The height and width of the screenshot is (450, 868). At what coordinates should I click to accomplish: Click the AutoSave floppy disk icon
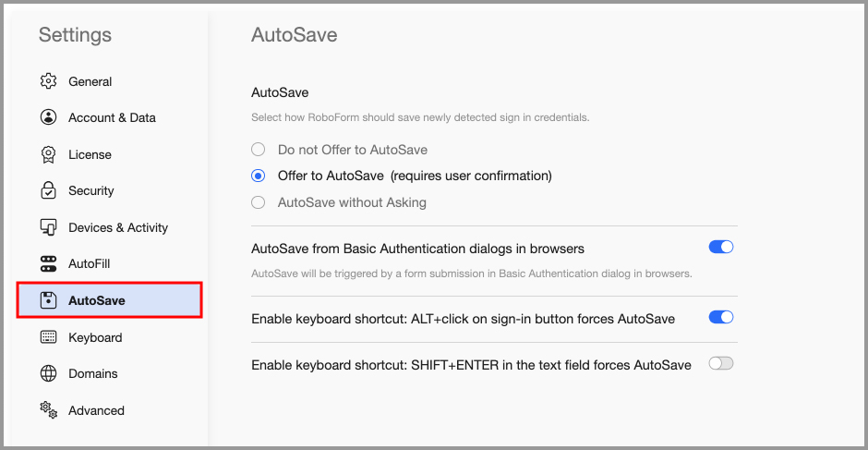click(x=49, y=300)
